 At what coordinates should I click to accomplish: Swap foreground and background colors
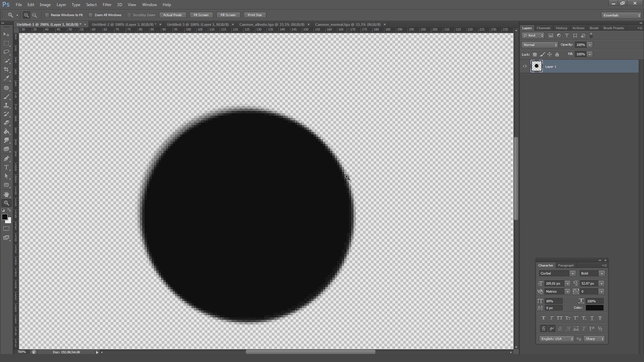[9, 210]
